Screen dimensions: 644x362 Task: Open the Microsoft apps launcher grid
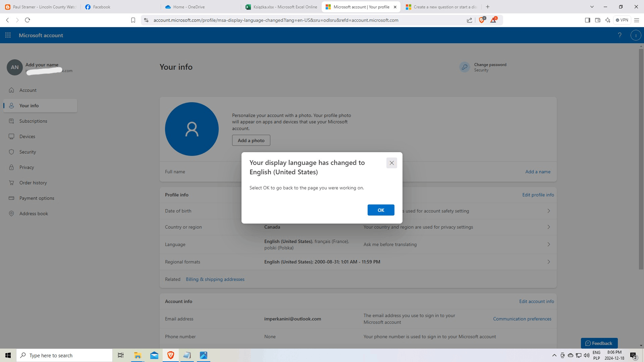8,35
